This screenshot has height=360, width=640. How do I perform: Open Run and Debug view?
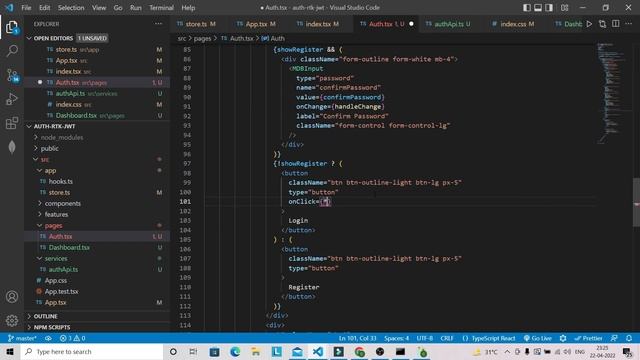12,99
